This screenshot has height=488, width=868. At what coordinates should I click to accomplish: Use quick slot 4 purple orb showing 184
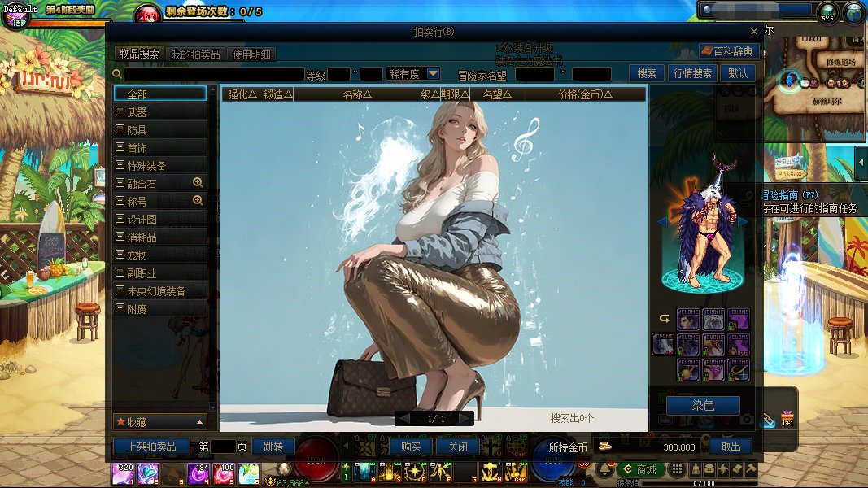tap(198, 474)
